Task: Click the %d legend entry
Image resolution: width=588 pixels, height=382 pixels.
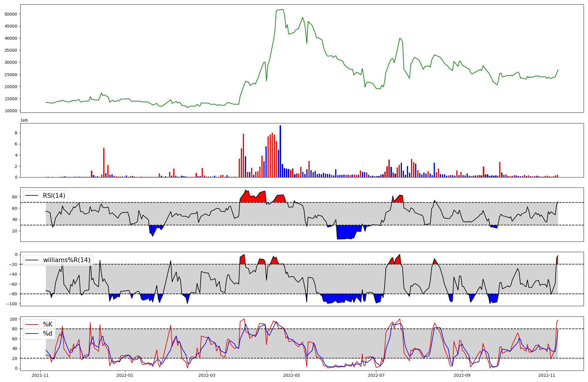Action: [x=48, y=334]
